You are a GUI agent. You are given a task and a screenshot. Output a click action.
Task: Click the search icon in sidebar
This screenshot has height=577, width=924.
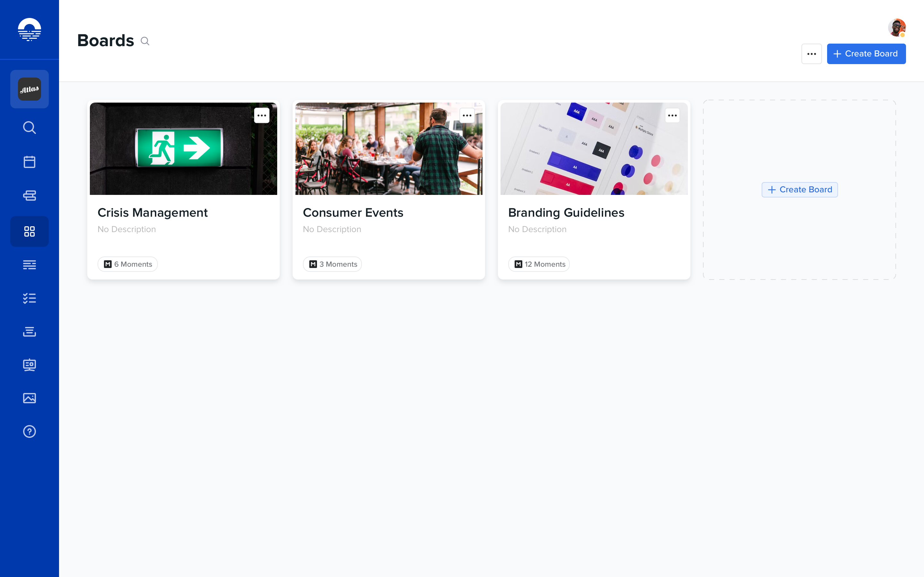tap(29, 127)
